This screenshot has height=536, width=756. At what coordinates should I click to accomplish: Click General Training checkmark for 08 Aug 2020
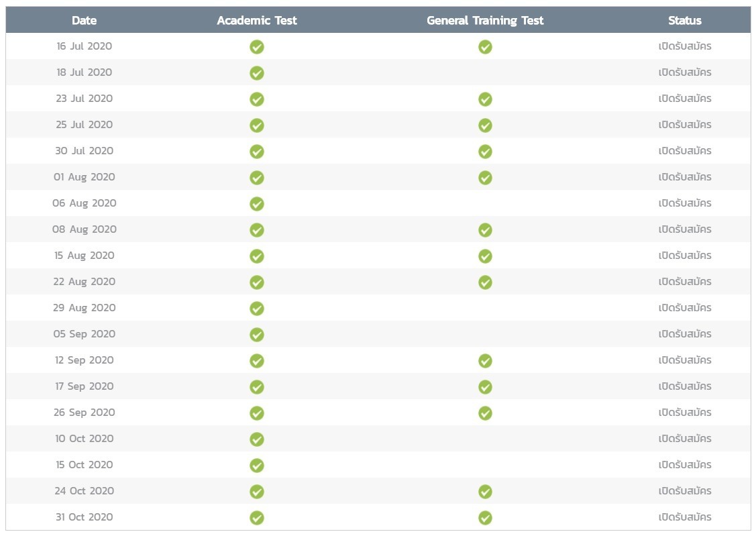coord(485,230)
